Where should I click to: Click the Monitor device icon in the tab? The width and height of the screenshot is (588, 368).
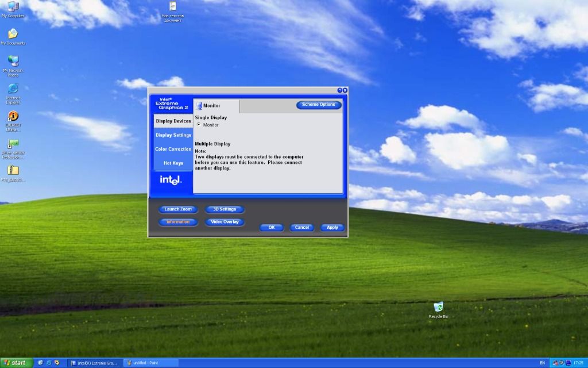199,106
